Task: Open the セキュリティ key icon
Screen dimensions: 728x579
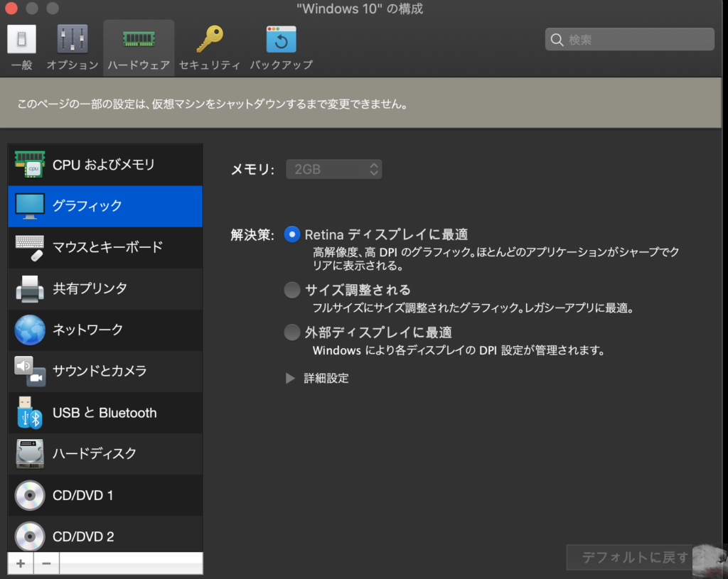Action: pos(210,38)
